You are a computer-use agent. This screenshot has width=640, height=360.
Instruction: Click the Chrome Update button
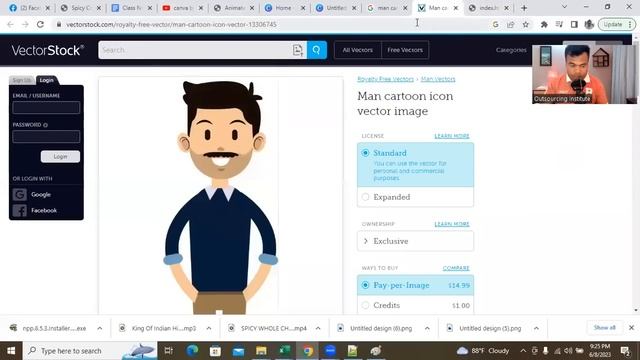[617, 24]
